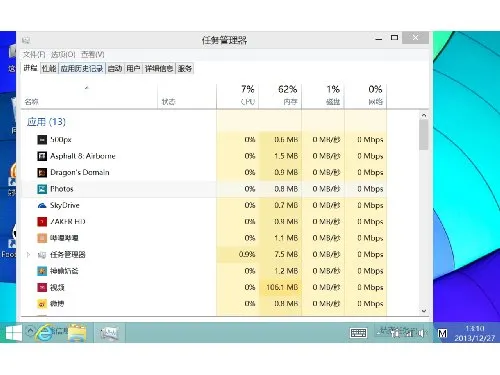500x375 pixels.
Task: Click the Photos app icon
Action: coord(42,189)
